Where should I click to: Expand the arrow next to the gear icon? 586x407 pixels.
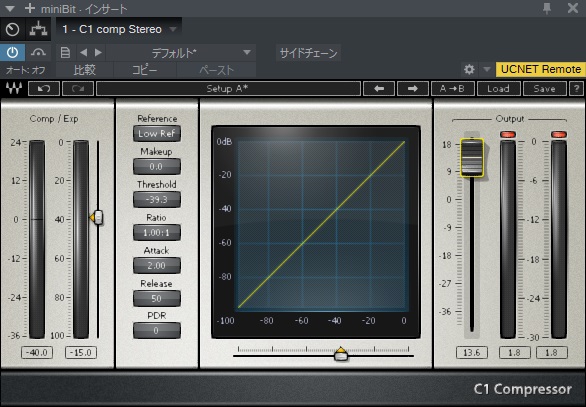[487, 69]
